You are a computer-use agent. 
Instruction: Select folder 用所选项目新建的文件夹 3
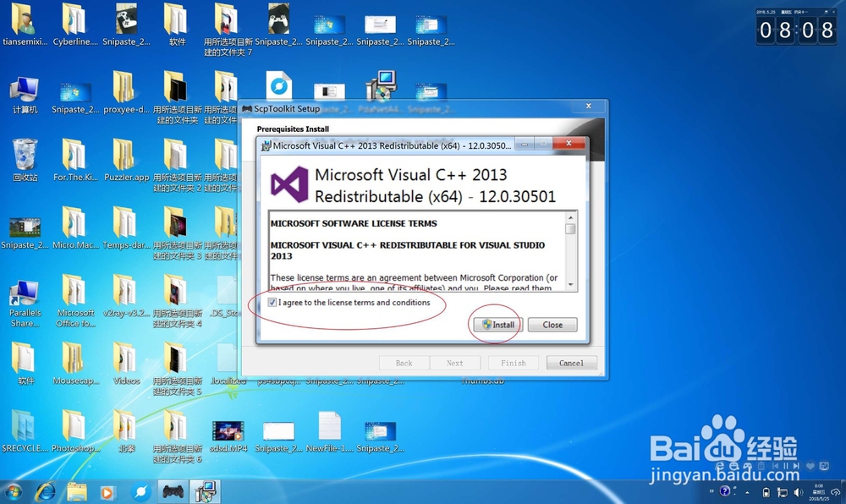coord(177,233)
